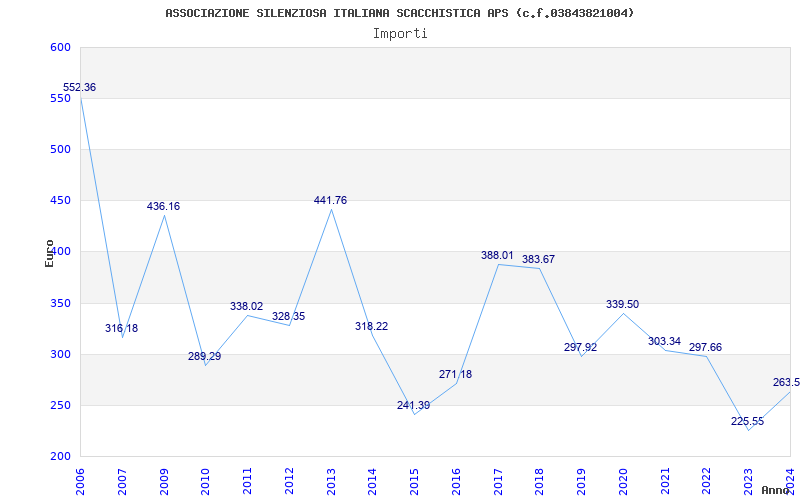Select the 450 y-axis tick label

coord(60,201)
